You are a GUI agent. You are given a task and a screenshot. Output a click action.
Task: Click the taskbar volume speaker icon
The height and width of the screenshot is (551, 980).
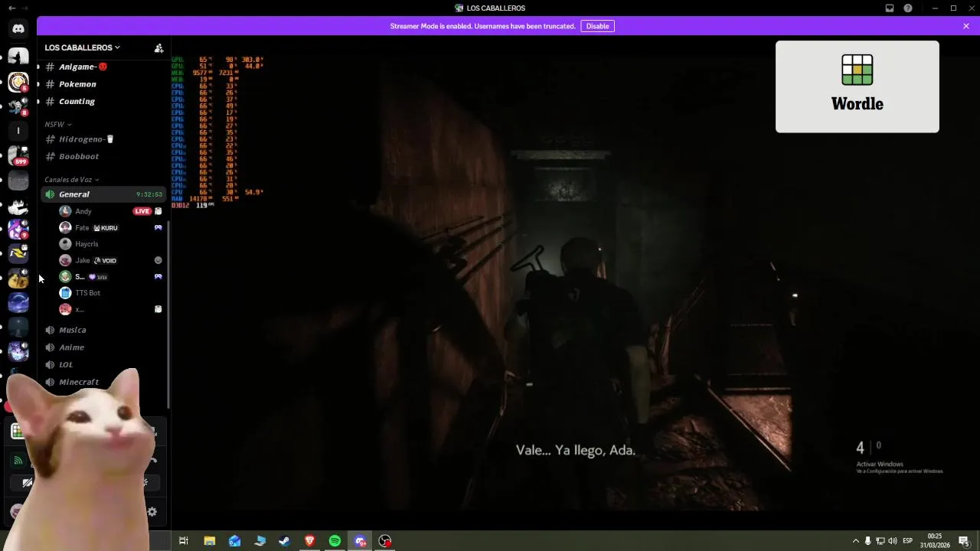coord(893,541)
